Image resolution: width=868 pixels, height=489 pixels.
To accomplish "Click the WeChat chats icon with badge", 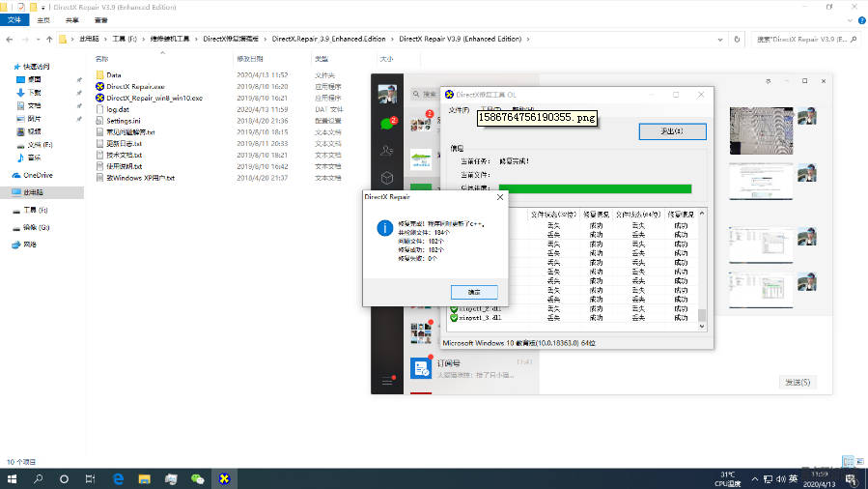I will [387, 123].
